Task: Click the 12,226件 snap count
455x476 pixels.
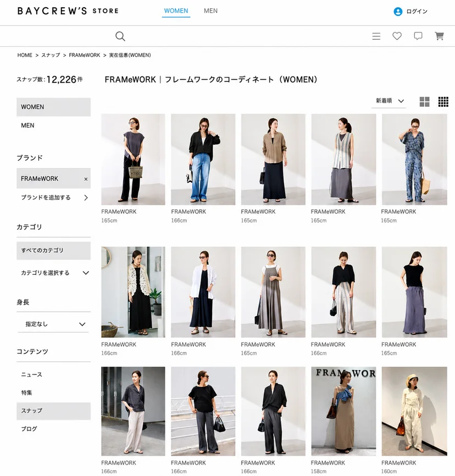Action: click(x=64, y=80)
